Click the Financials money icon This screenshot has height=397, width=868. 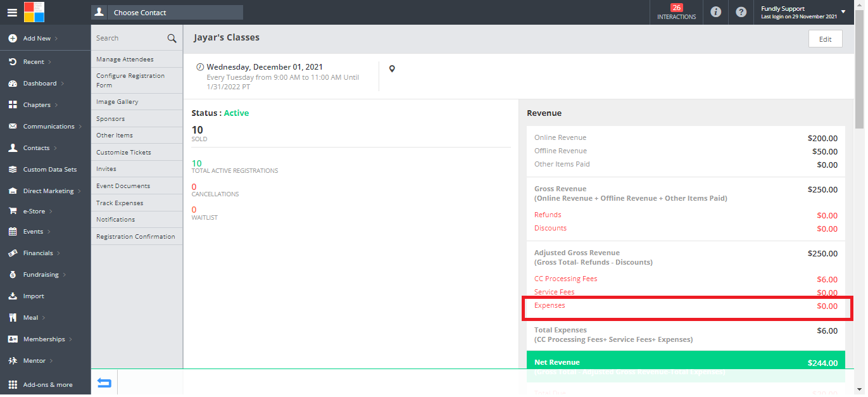13,253
